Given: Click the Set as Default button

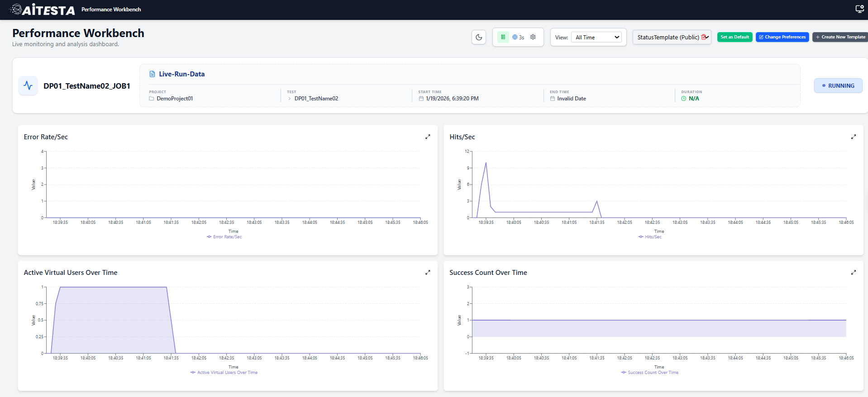Looking at the screenshot, I should click(734, 37).
